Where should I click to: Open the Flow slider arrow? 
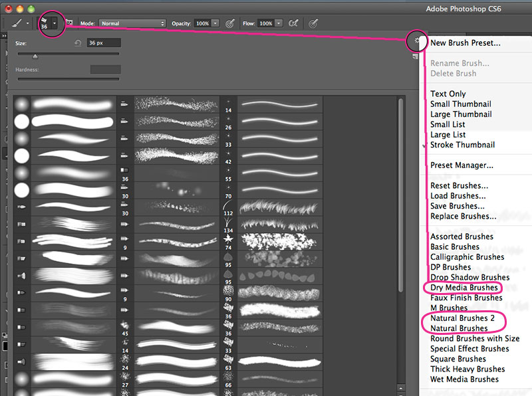279,23
